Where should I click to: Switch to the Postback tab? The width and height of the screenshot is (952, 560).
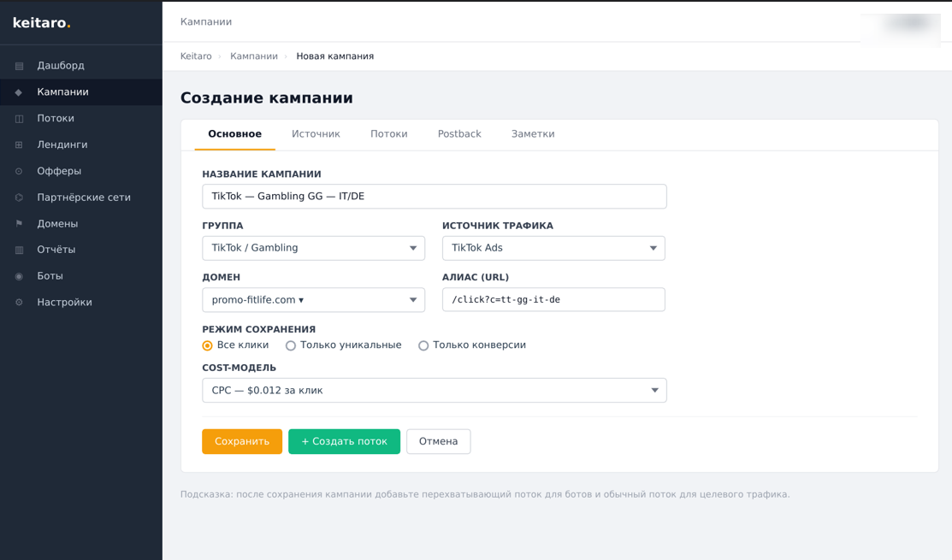(459, 134)
